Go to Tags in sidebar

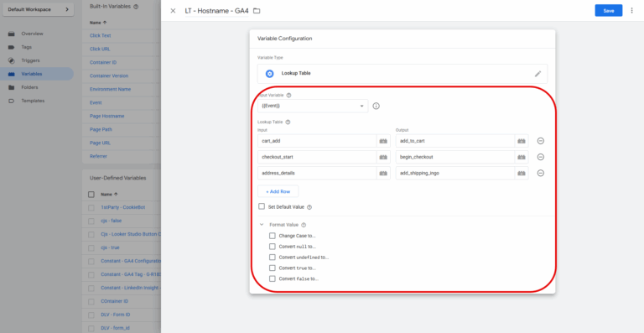coord(26,47)
